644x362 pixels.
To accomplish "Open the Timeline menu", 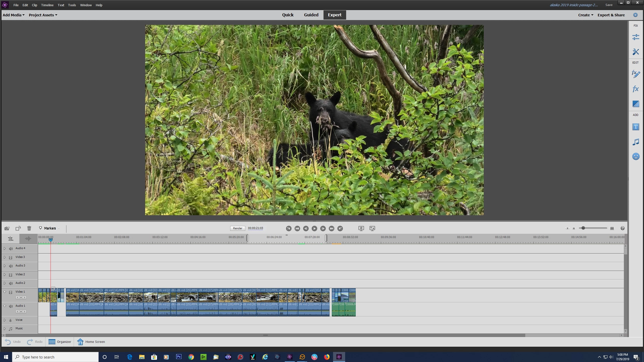I will [x=47, y=5].
